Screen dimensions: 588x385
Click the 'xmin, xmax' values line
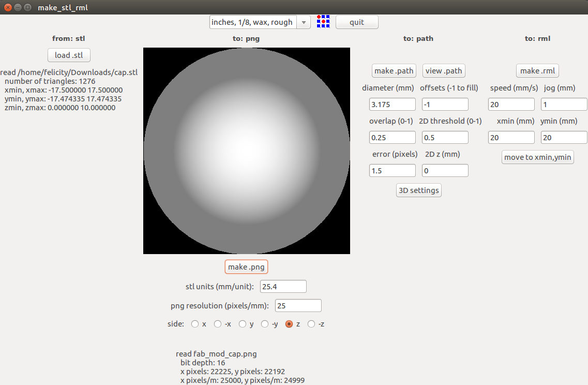click(x=64, y=90)
